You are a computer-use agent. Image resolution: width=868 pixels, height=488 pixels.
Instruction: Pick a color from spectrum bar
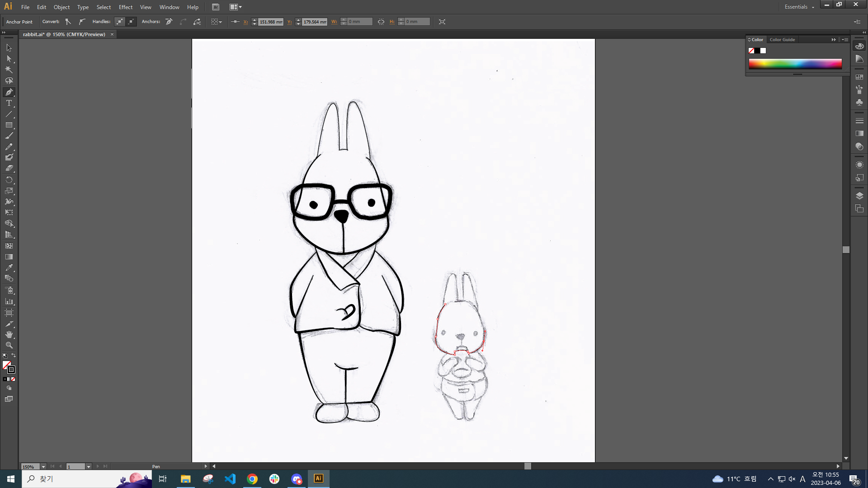coord(795,64)
